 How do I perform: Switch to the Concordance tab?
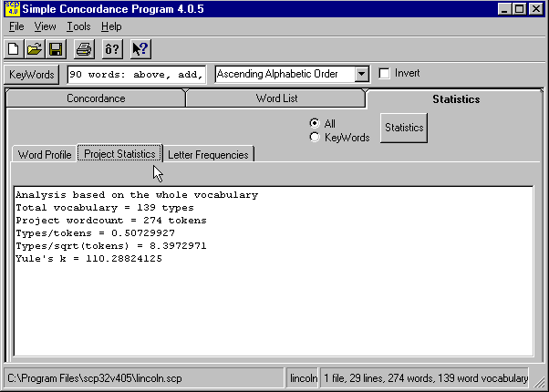[96, 98]
